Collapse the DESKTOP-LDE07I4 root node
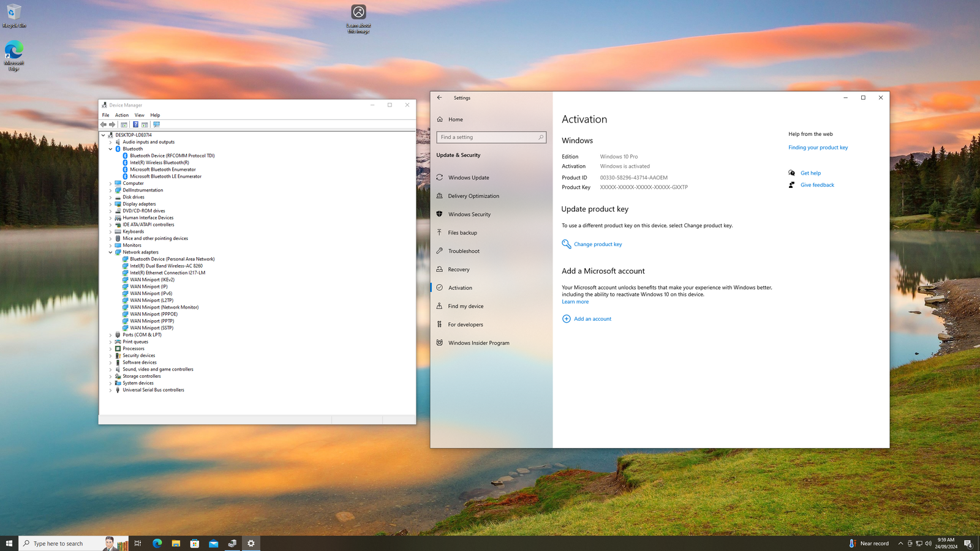Viewport: 980px width, 551px height. click(104, 135)
